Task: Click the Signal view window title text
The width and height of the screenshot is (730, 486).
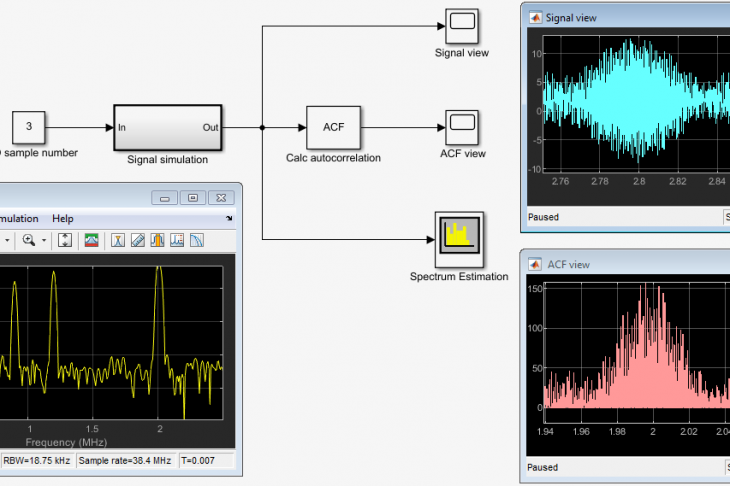Action: pos(571,18)
